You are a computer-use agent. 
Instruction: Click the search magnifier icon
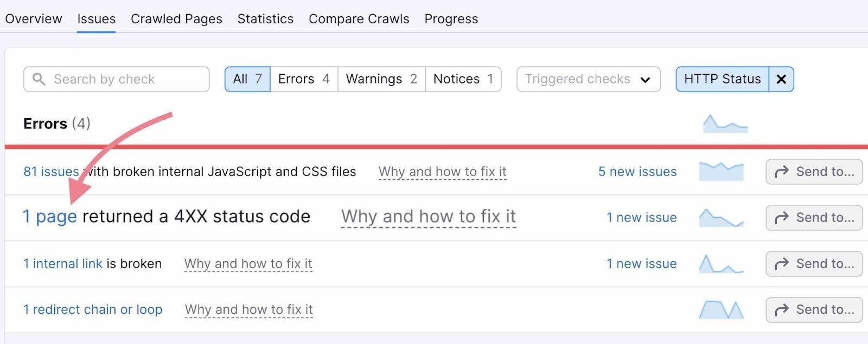(39, 79)
